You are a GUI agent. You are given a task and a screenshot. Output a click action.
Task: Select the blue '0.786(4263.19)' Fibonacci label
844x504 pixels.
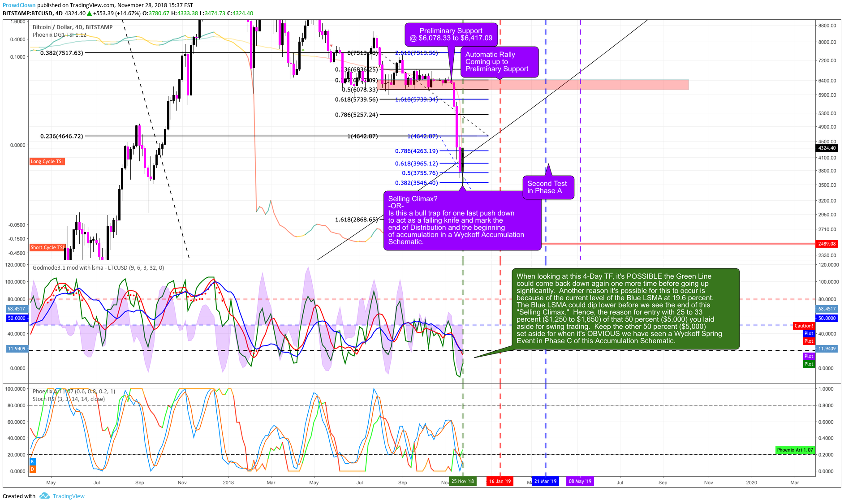[417, 151]
